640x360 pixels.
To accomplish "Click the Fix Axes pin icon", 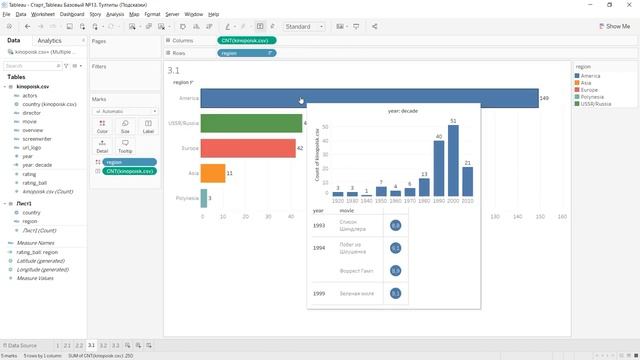I will [x=272, y=27].
